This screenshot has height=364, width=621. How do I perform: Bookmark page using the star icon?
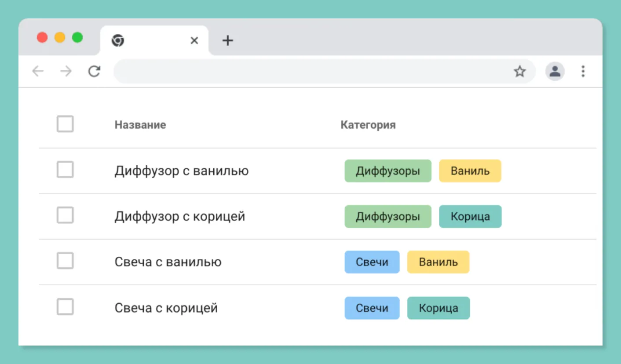pyautogui.click(x=520, y=71)
